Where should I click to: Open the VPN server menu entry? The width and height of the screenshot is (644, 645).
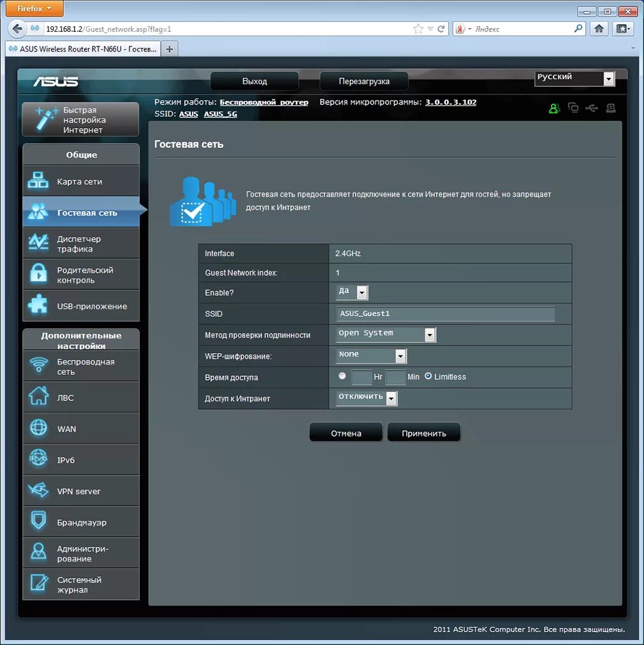81,491
